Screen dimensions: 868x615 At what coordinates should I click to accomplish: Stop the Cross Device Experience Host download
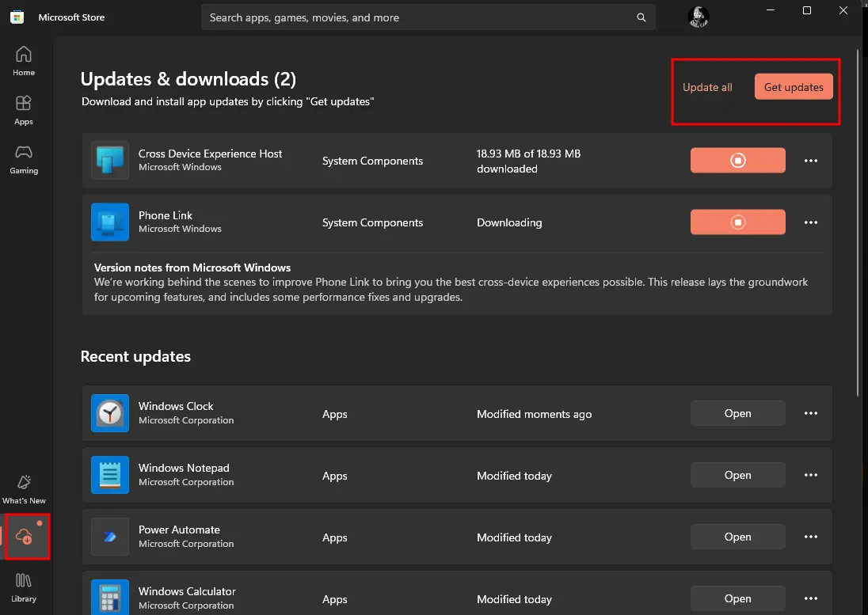tap(737, 161)
